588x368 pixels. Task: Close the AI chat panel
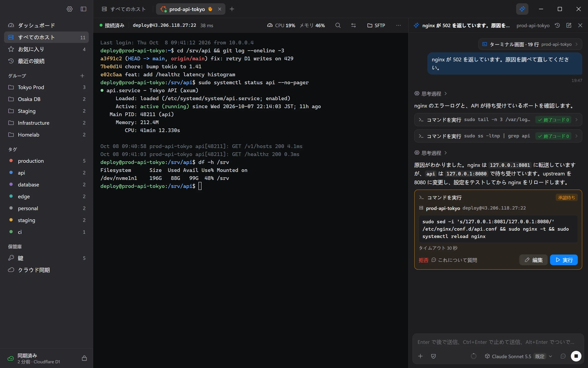580,25
